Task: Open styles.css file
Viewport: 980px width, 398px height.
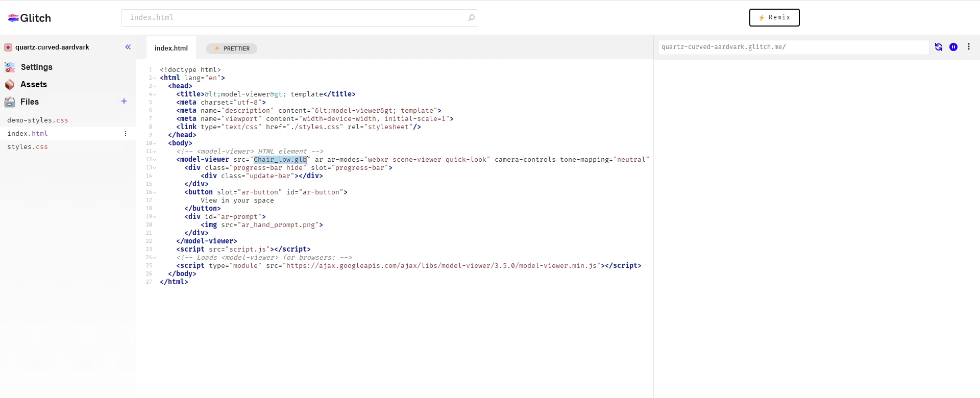Action: point(28,147)
